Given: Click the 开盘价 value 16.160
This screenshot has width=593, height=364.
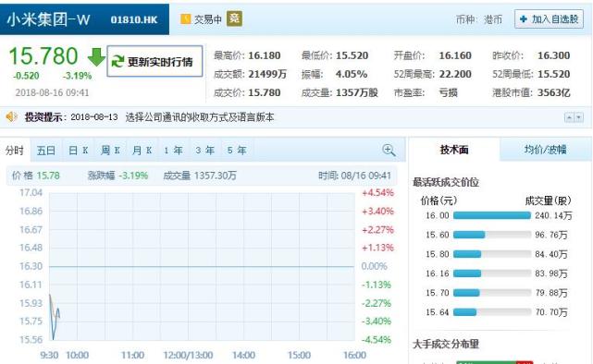Looking at the screenshot, I should pos(455,55).
